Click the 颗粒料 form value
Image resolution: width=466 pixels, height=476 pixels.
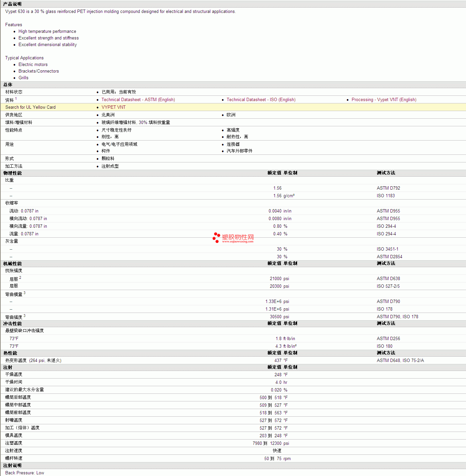108,159
